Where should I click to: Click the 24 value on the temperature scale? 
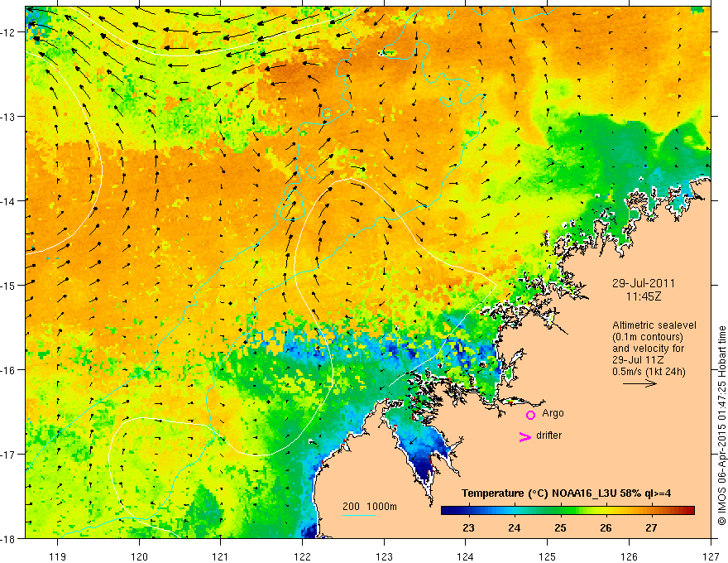[515, 527]
